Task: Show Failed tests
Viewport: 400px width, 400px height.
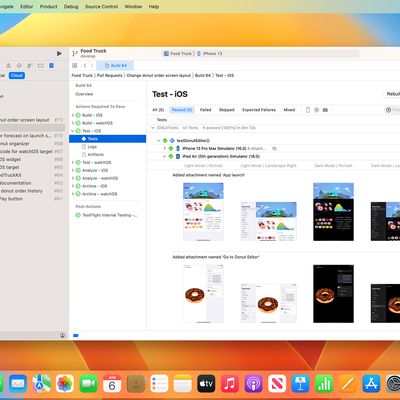Action: [205, 110]
